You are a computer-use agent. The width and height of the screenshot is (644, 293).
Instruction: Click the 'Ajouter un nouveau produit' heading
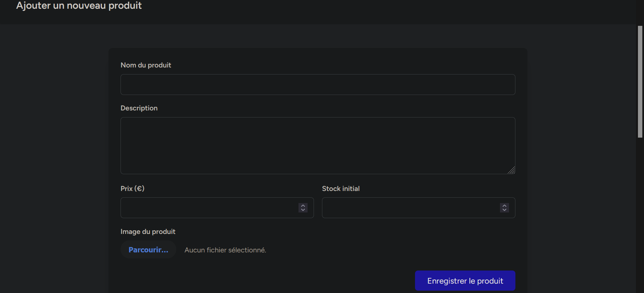click(x=79, y=6)
